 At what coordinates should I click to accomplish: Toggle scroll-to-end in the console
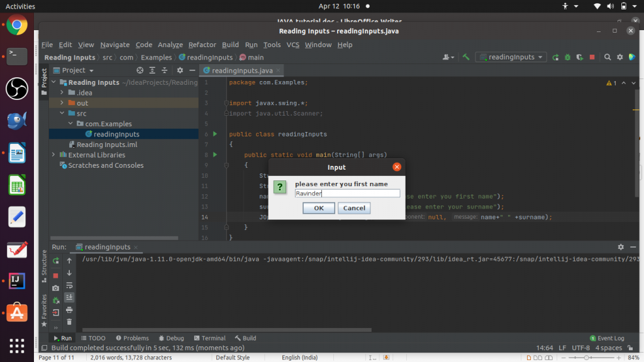click(x=69, y=297)
